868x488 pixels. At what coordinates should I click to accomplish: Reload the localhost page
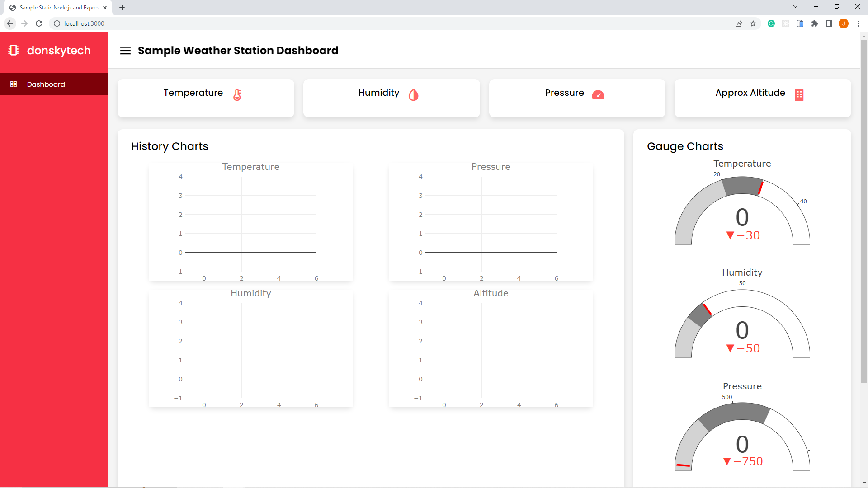(39, 23)
